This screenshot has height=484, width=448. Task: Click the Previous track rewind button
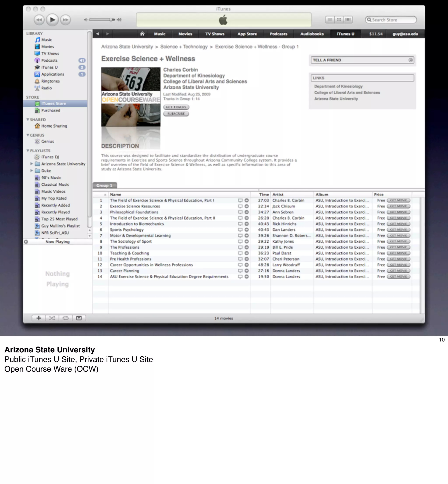click(x=39, y=20)
